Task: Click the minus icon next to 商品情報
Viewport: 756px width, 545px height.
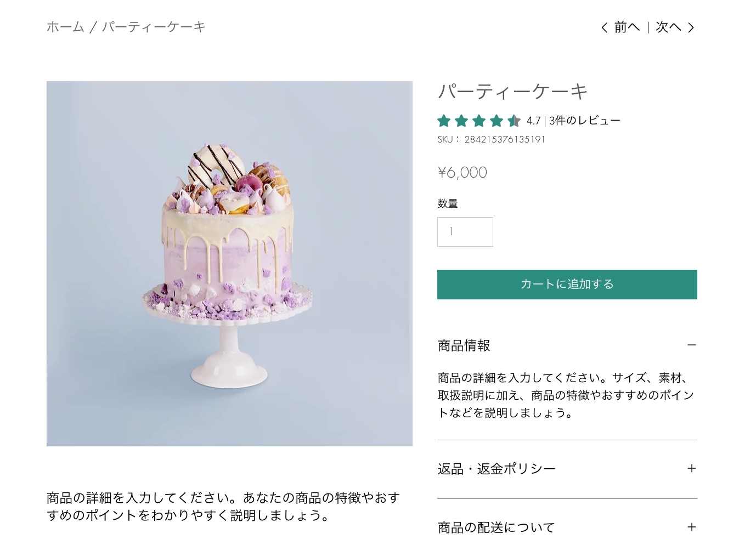Action: pos(692,345)
